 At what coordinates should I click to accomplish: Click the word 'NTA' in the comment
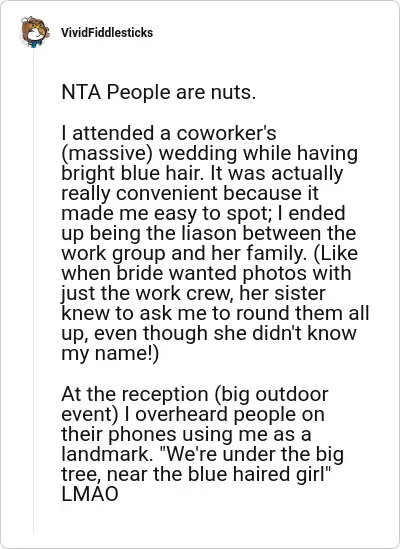click(81, 92)
